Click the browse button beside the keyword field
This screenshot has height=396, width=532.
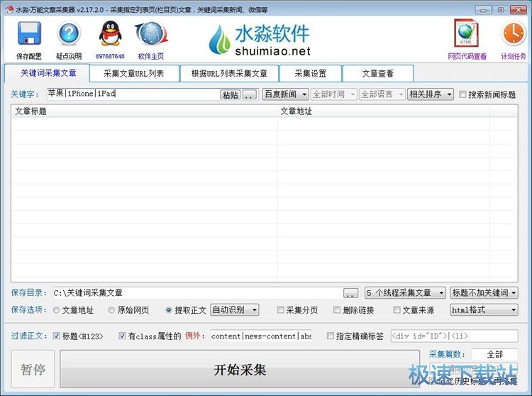click(250, 94)
